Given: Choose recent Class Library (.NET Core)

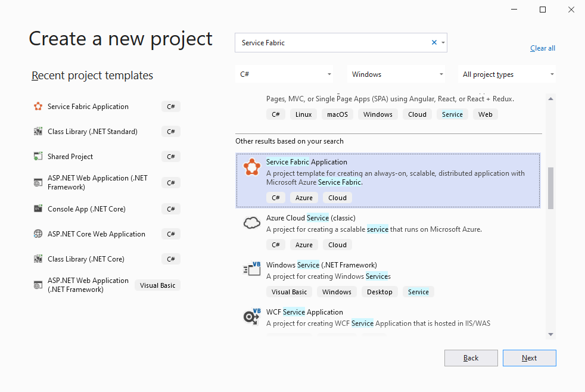Looking at the screenshot, I should coord(106,259).
